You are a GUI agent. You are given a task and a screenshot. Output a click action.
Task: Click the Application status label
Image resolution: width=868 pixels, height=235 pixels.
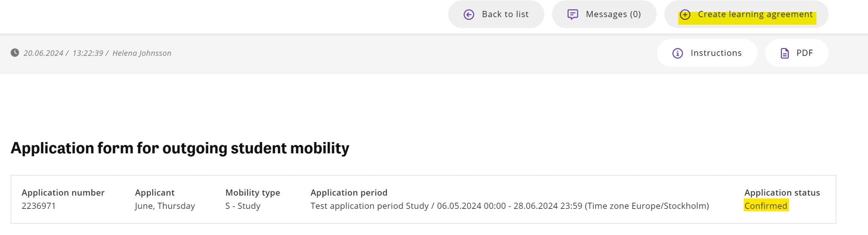click(x=782, y=193)
